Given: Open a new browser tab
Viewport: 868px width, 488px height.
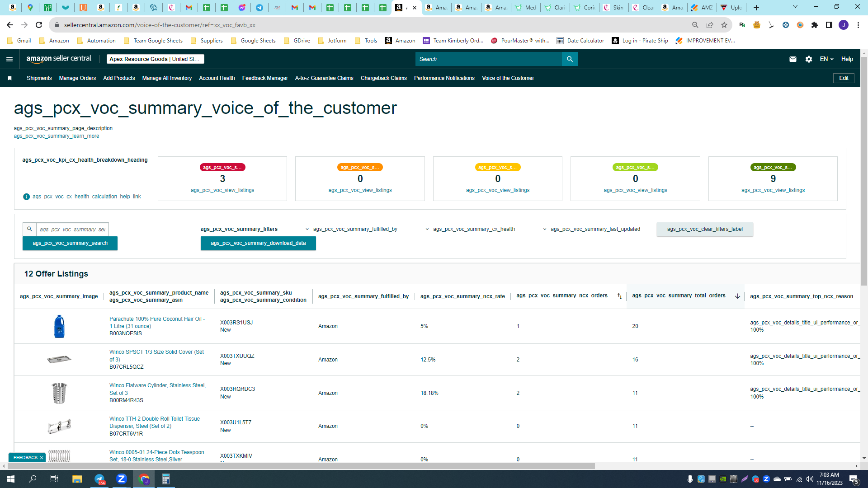Looking at the screenshot, I should (756, 7).
